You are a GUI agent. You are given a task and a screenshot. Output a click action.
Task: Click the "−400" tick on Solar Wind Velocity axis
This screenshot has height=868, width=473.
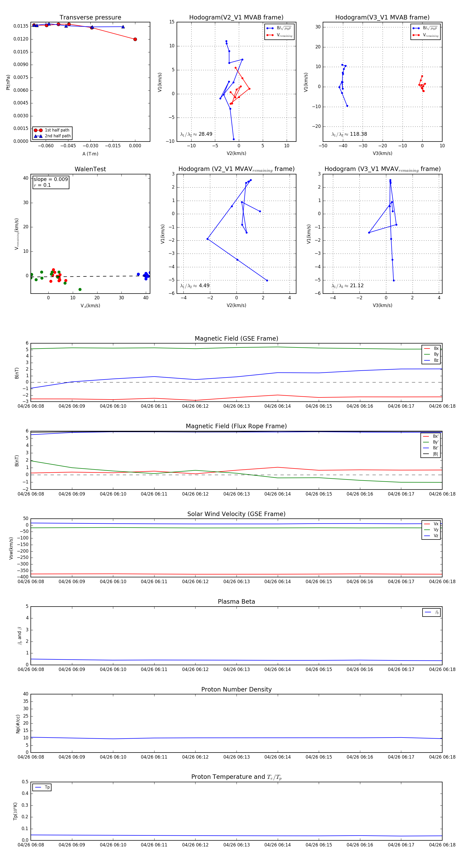coord(22,577)
